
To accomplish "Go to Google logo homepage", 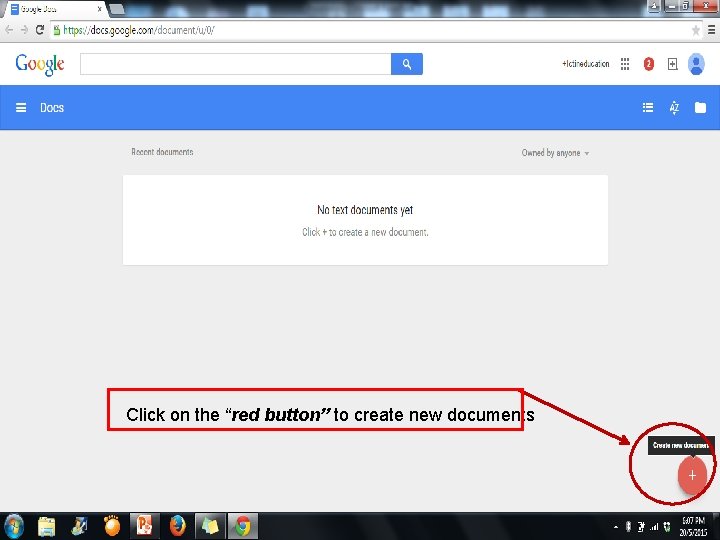I will click(40, 64).
